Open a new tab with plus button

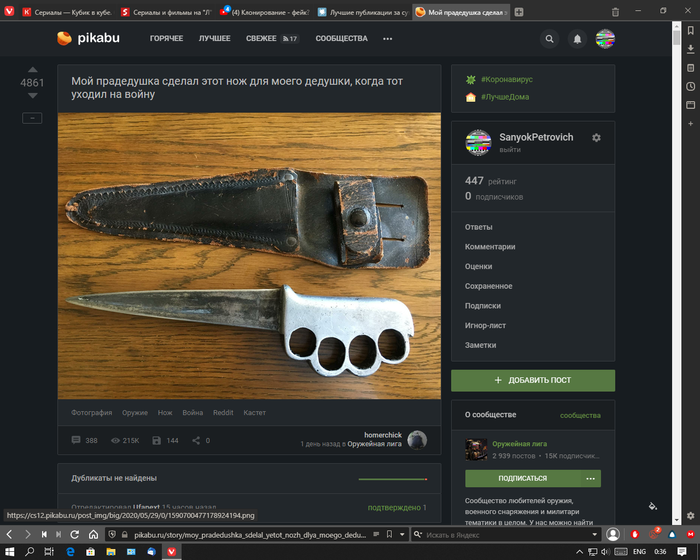tap(519, 12)
